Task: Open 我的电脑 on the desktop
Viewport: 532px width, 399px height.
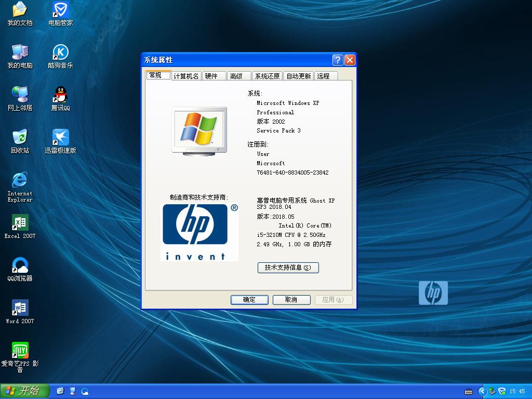Action: click(19, 52)
